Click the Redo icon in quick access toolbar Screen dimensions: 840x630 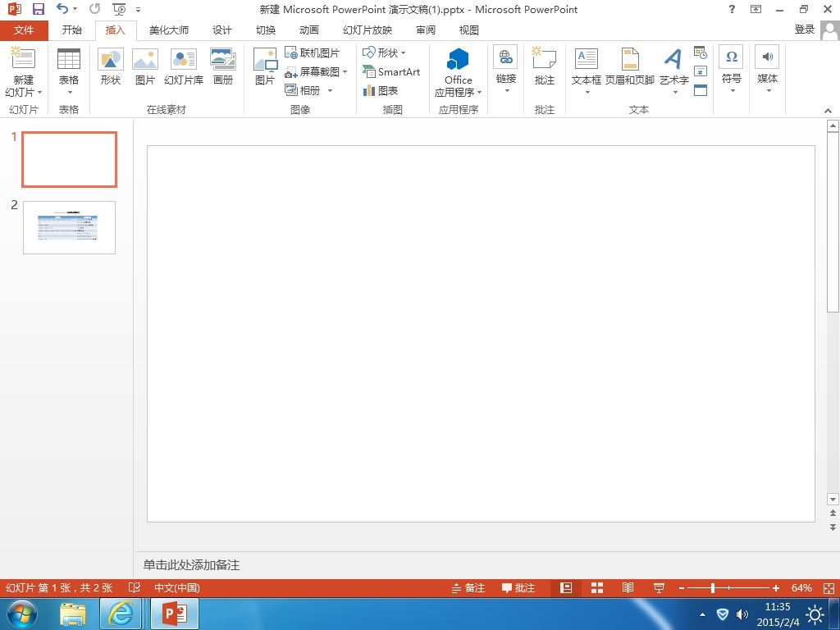coord(95,8)
